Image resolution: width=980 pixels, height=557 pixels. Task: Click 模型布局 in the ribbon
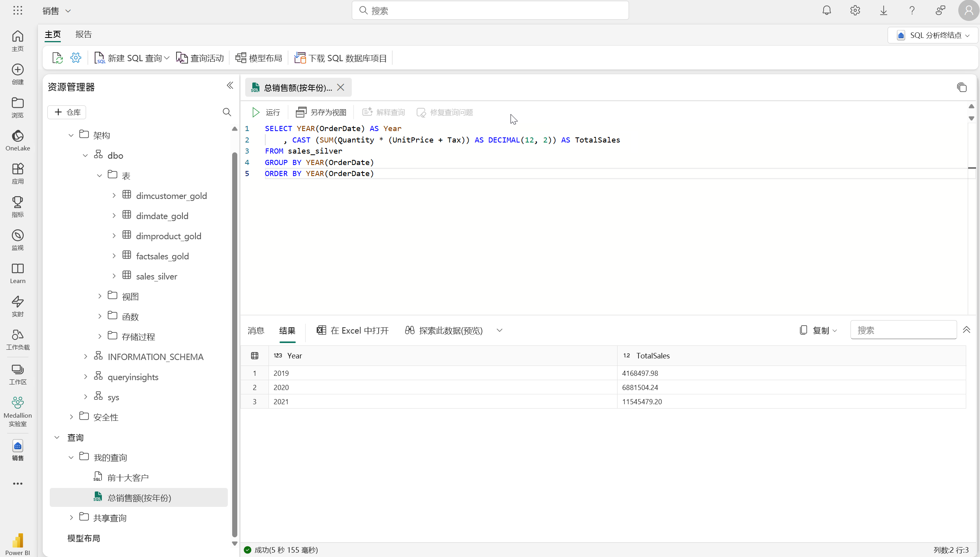point(259,58)
